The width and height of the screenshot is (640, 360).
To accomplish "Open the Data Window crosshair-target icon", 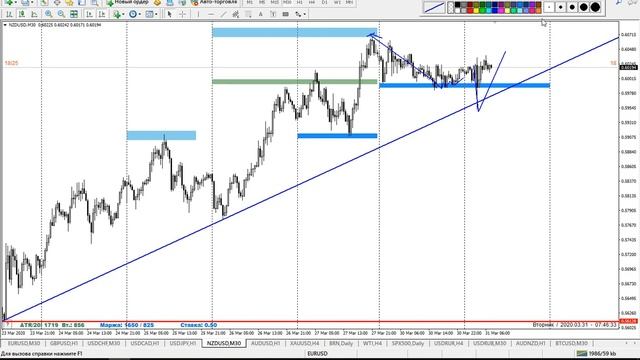I will (57, 2).
